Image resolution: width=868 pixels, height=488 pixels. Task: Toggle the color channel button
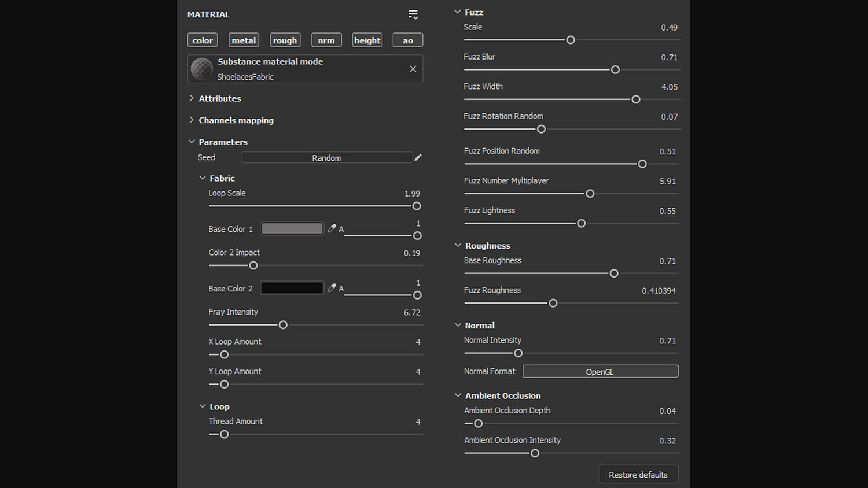(203, 40)
